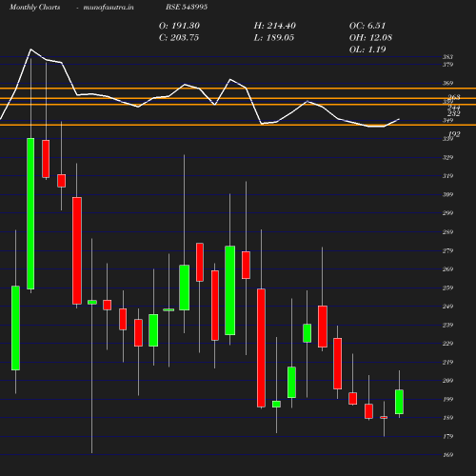Select the 379 price axis label
The image size is (476, 476).
[x=447, y=65]
